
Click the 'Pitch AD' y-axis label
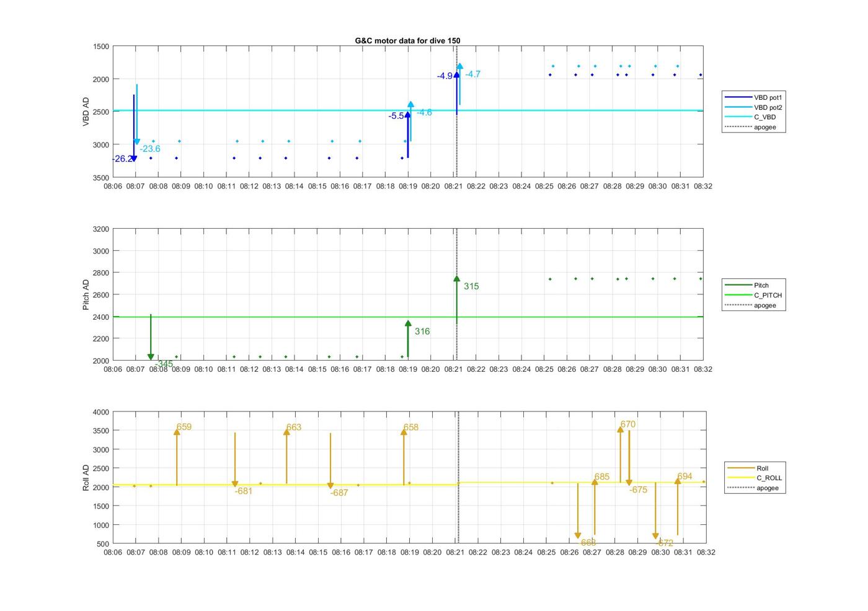click(86, 294)
